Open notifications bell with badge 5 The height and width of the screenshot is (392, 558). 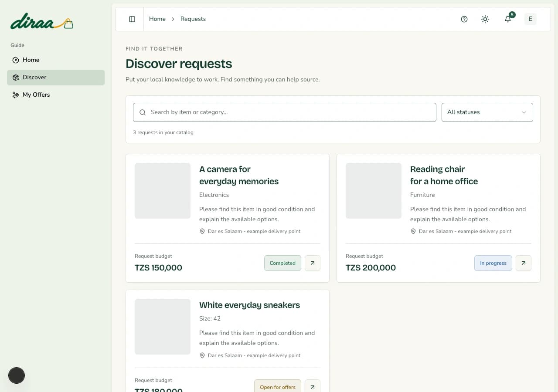(x=508, y=19)
